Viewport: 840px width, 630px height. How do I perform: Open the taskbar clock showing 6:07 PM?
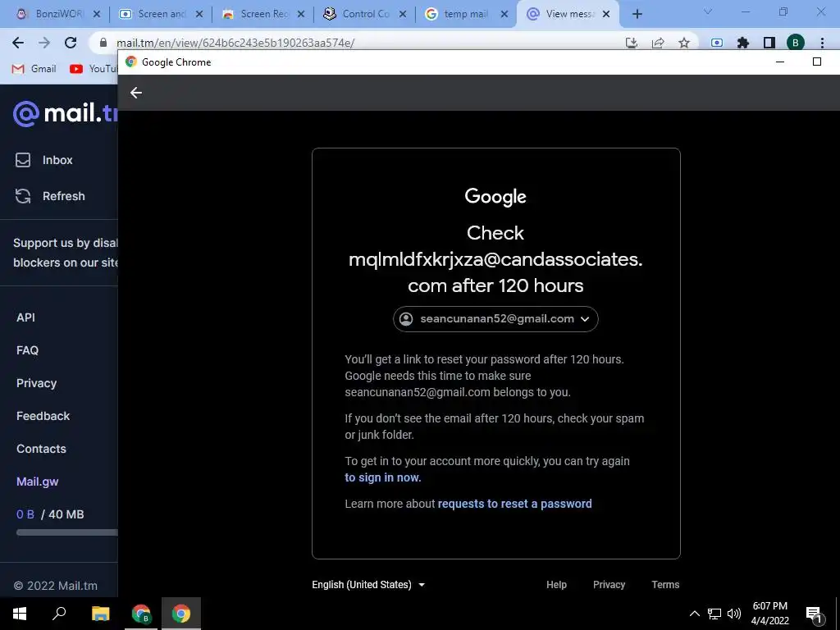pyautogui.click(x=769, y=614)
